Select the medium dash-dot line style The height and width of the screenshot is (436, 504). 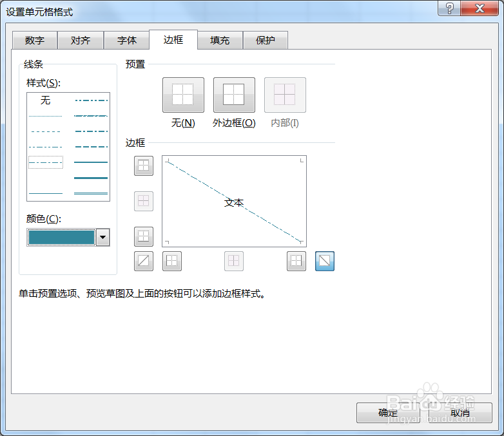(x=91, y=131)
